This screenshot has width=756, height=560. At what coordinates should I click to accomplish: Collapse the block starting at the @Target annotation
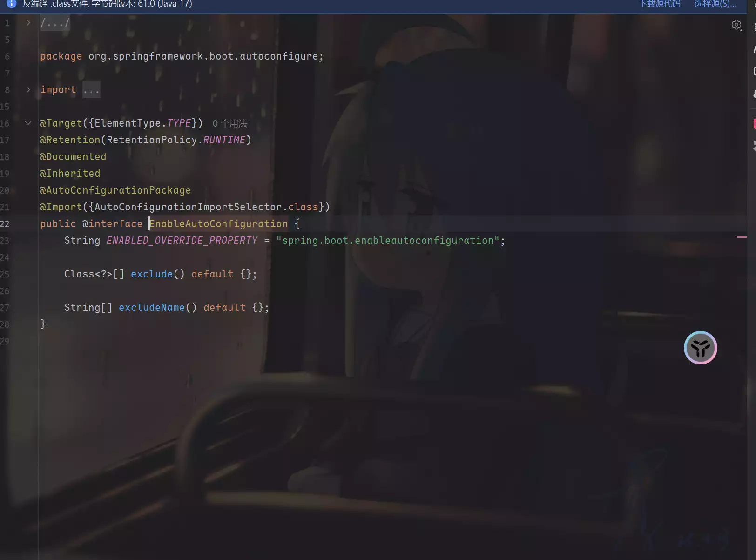coord(28,123)
